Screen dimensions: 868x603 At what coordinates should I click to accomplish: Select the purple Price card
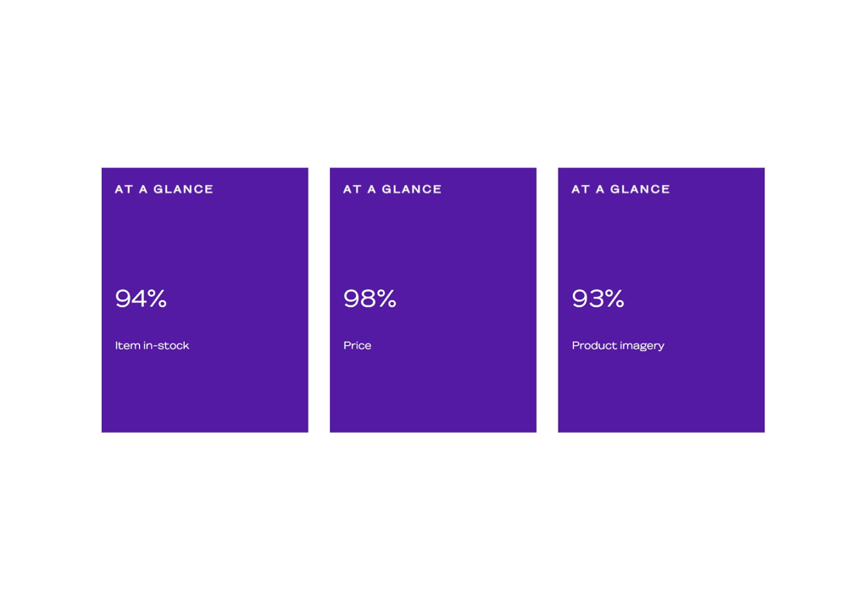433,300
